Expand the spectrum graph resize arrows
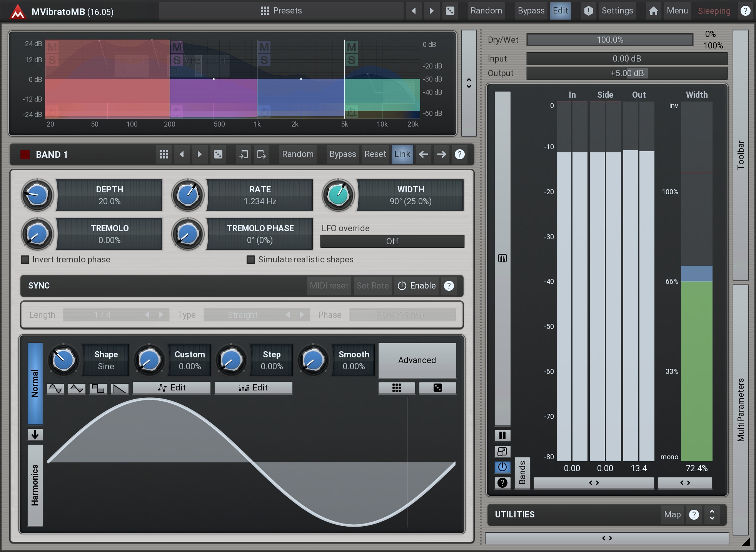Image resolution: width=756 pixels, height=552 pixels. (x=469, y=83)
